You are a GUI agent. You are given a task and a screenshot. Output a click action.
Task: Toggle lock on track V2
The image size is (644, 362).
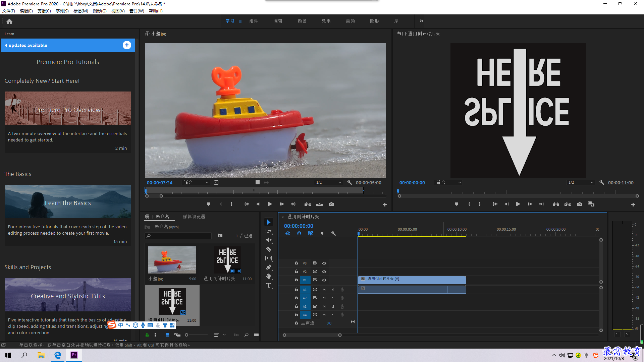tap(296, 271)
